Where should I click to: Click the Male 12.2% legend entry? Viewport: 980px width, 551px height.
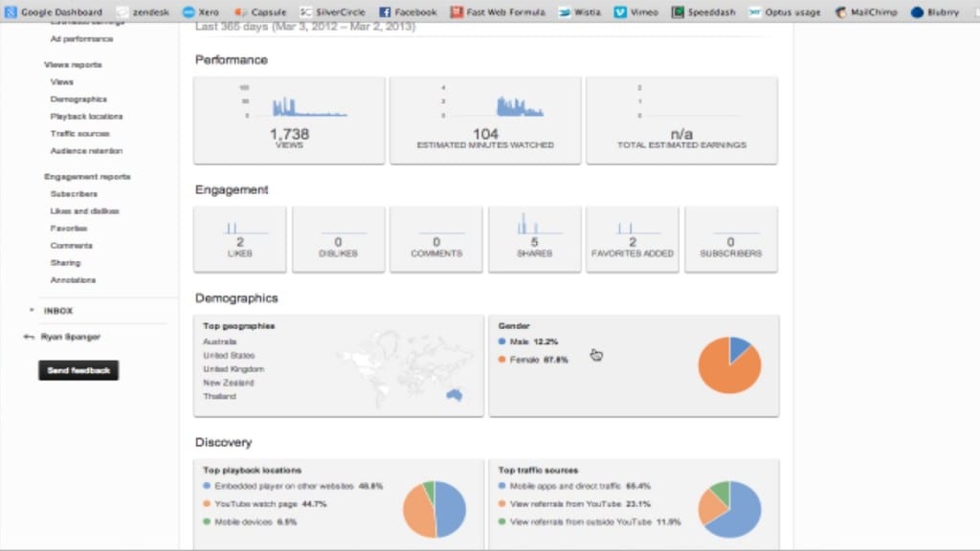click(528, 342)
